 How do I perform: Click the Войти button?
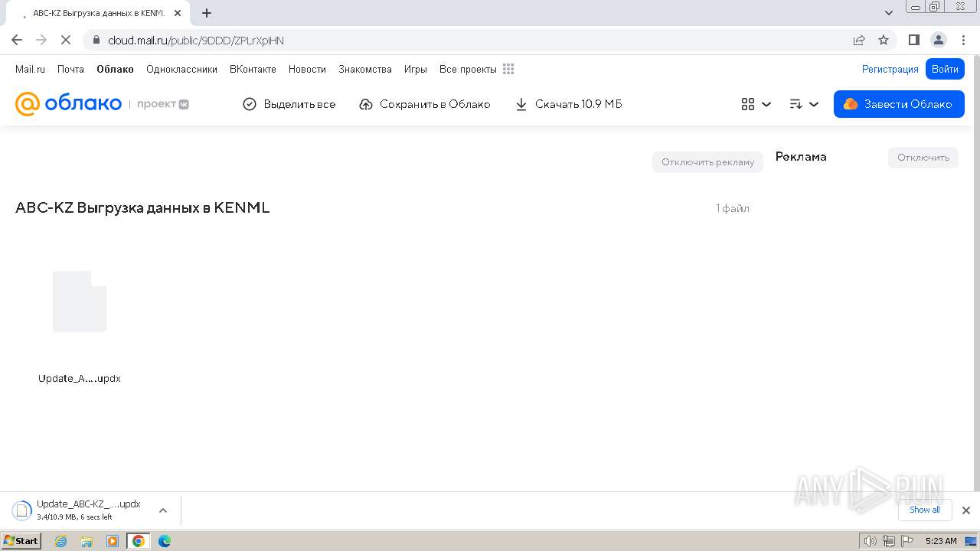click(x=945, y=69)
